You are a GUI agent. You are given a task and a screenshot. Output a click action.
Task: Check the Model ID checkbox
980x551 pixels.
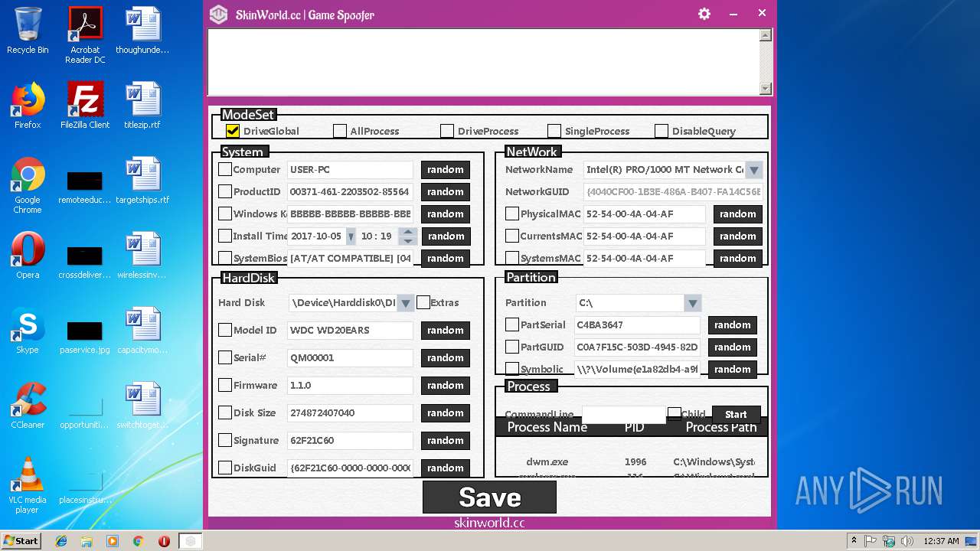pyautogui.click(x=225, y=330)
